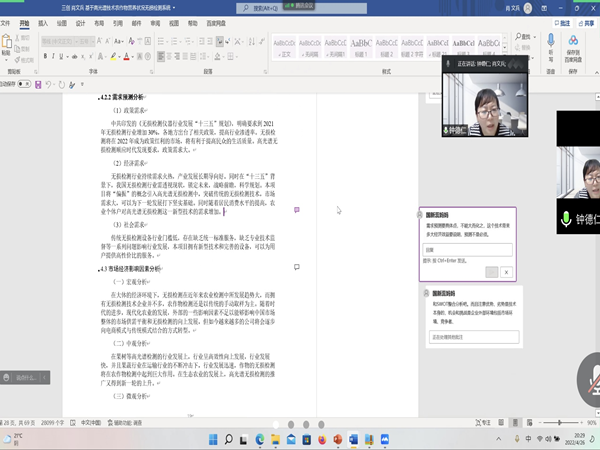This screenshot has width=600, height=450.
Task: Click the comment marker beside document text
Action: pyautogui.click(x=296, y=210)
